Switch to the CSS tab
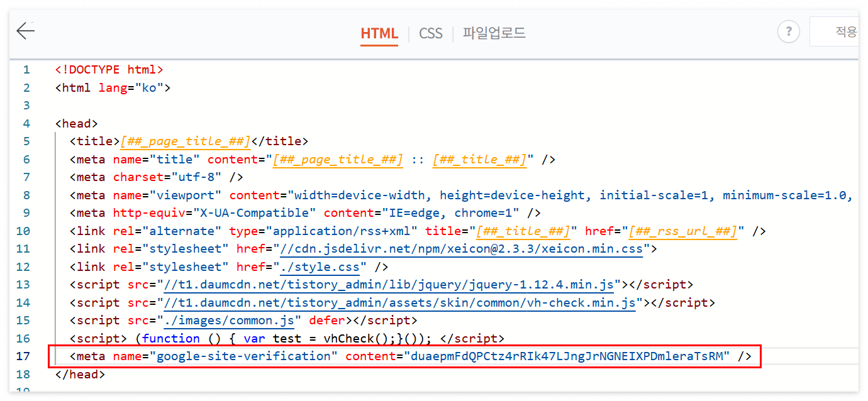This screenshot has height=401, width=868. [x=430, y=33]
